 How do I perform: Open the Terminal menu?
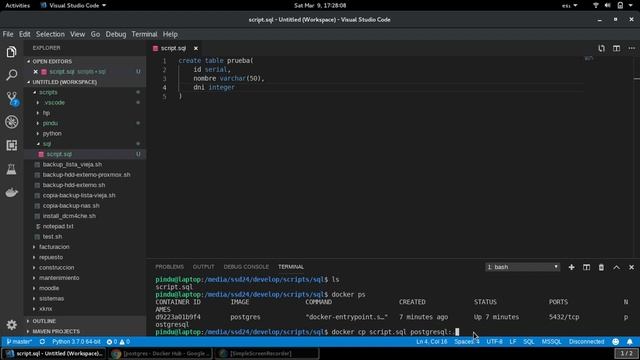pyautogui.click(x=144, y=34)
